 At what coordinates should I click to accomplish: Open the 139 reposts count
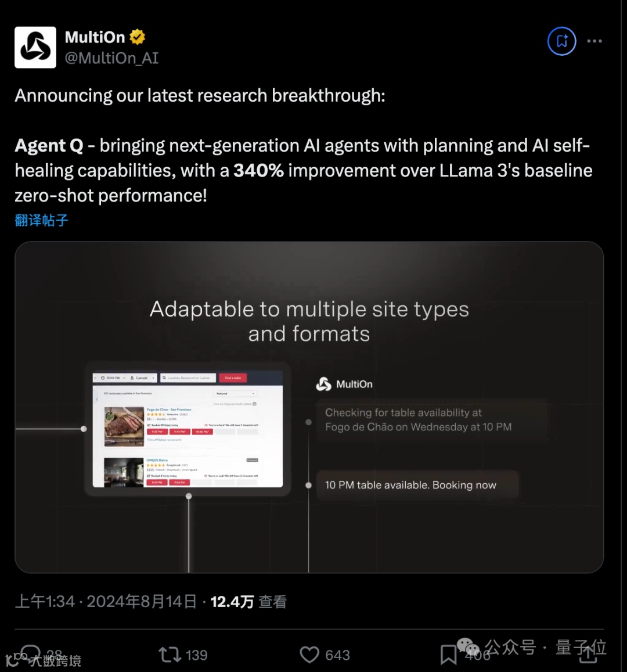197,655
